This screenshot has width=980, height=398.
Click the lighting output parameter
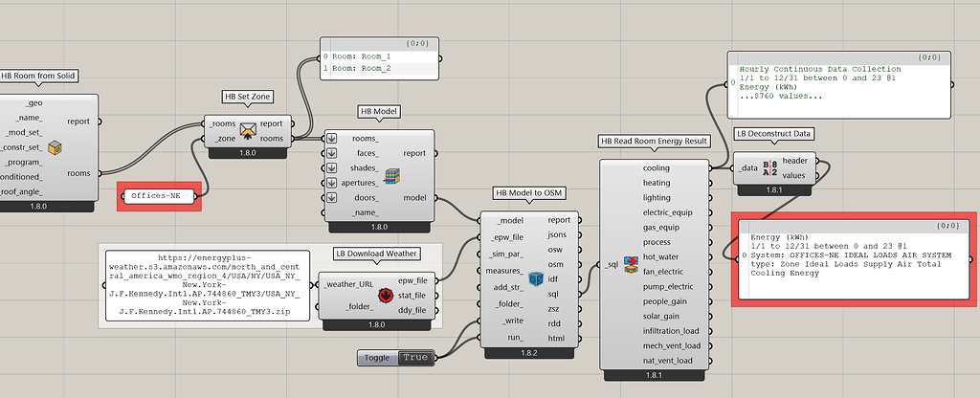(657, 197)
